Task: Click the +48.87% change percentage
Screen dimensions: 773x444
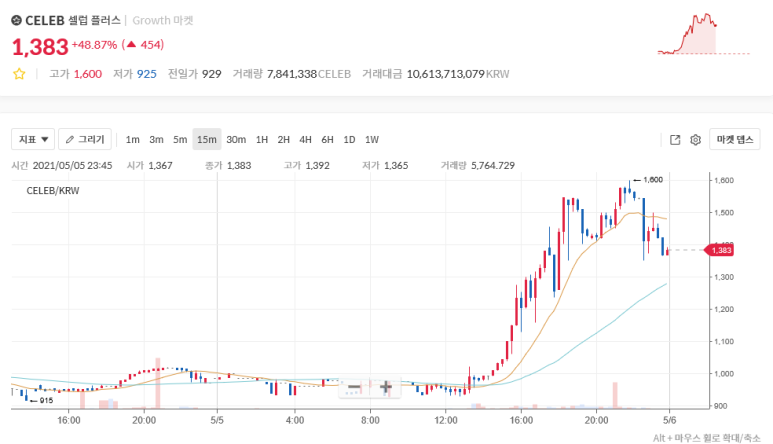Action: pos(94,45)
